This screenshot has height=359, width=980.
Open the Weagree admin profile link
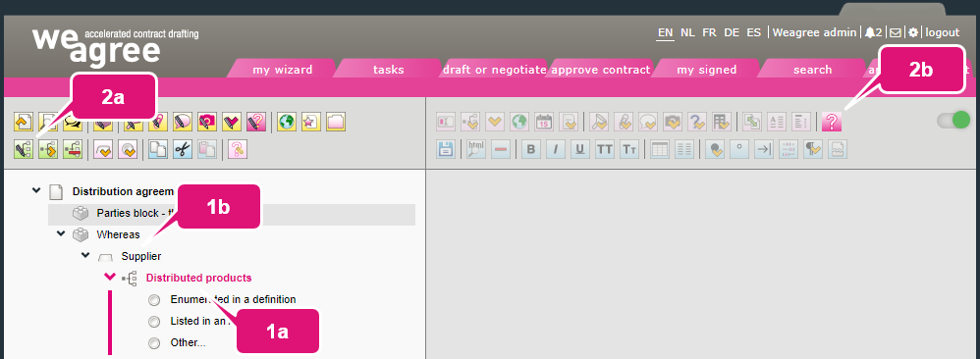click(814, 32)
